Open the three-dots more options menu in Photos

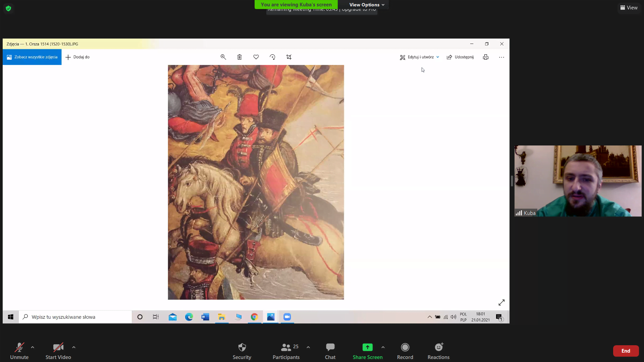501,57
